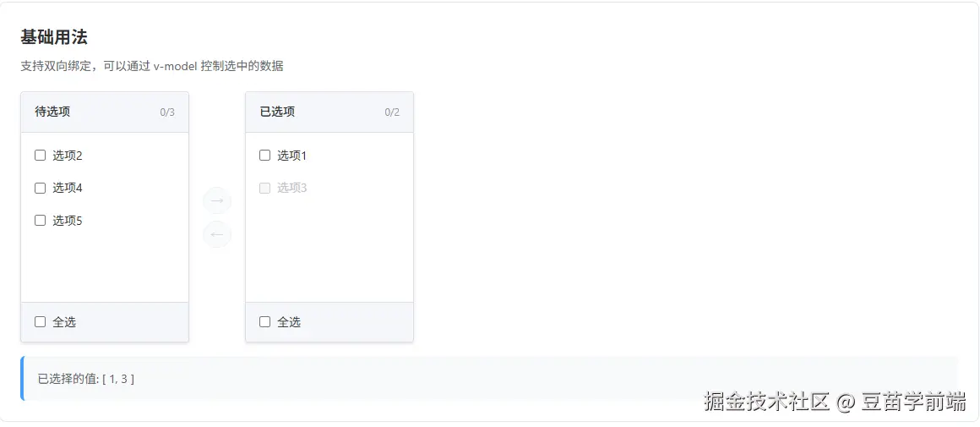Click the 待选项 panel header title
Image resolution: width=980 pixels, height=427 pixels.
coord(52,112)
